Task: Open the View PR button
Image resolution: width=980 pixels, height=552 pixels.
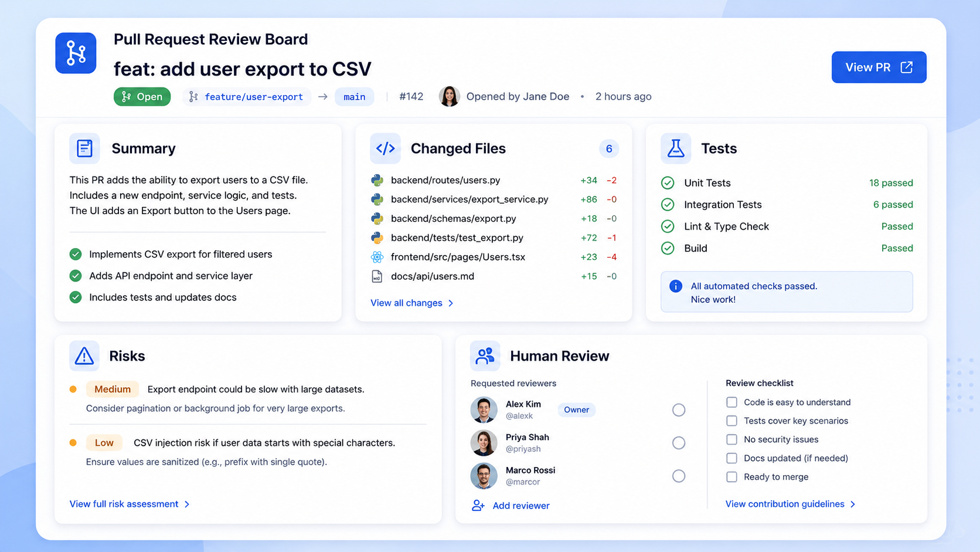Action: tap(879, 67)
